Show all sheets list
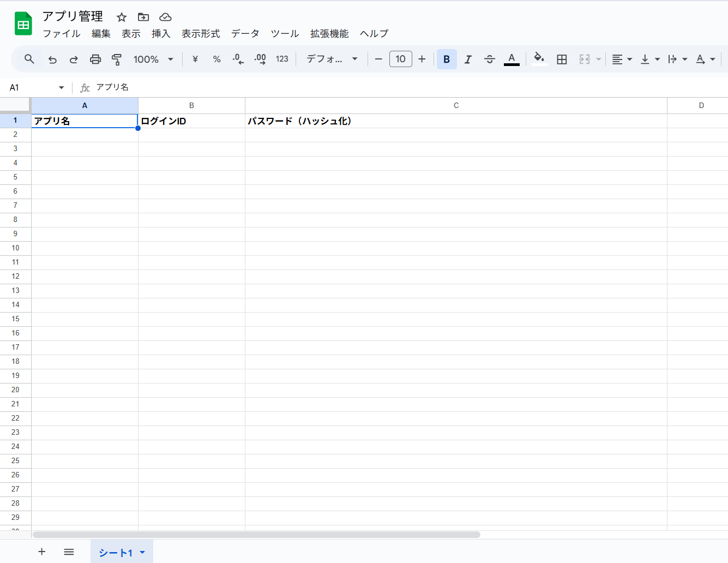 [69, 552]
